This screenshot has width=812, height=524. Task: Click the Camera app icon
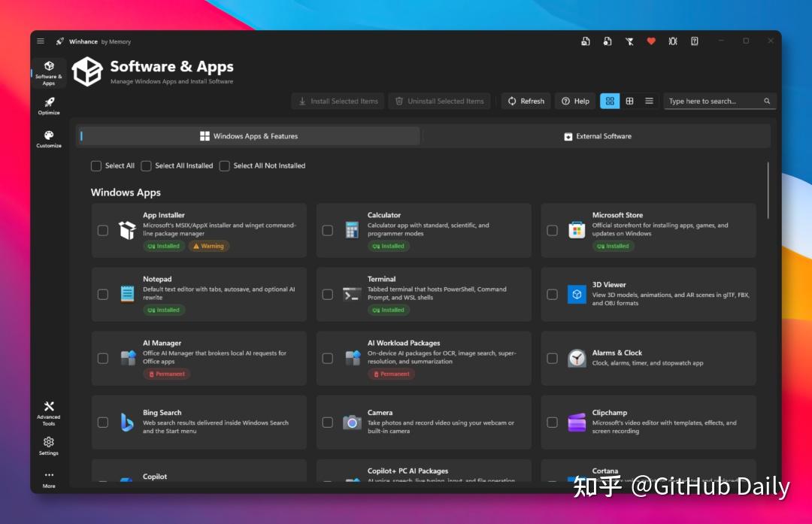(x=352, y=422)
